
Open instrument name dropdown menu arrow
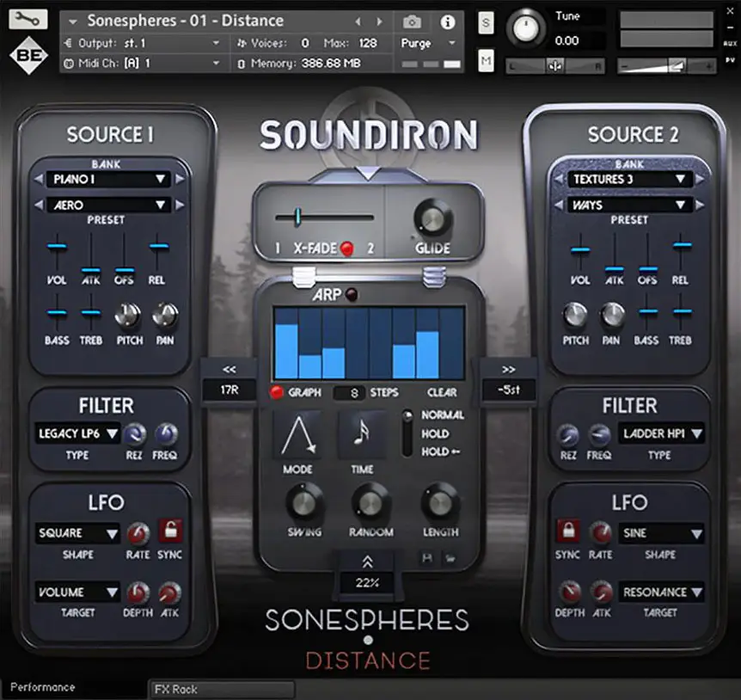pos(73,21)
